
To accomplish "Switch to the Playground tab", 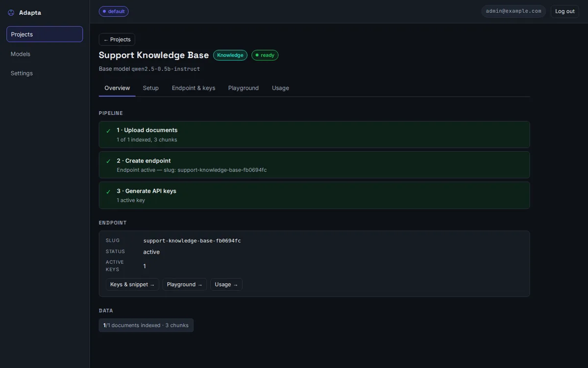I will pos(244,88).
